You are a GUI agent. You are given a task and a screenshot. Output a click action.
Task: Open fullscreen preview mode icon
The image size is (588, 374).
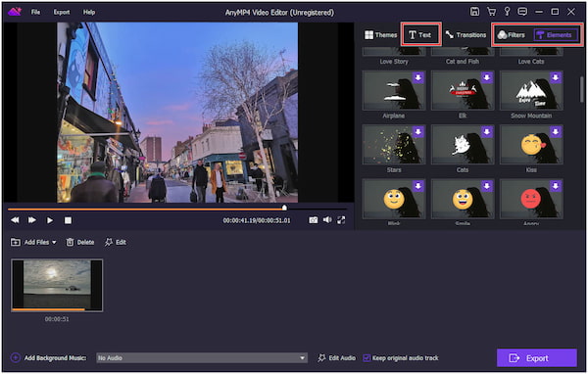(x=341, y=220)
